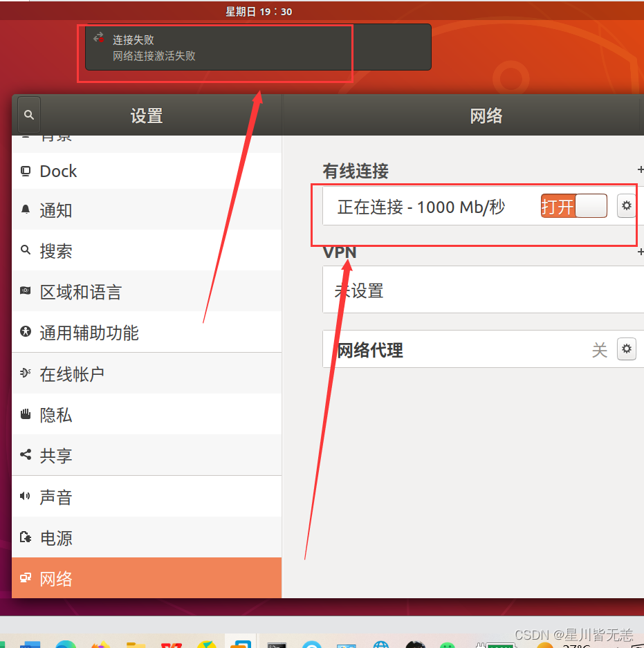Open 通知 settings with the bell icon
This screenshot has width=644, height=648.
(x=147, y=210)
